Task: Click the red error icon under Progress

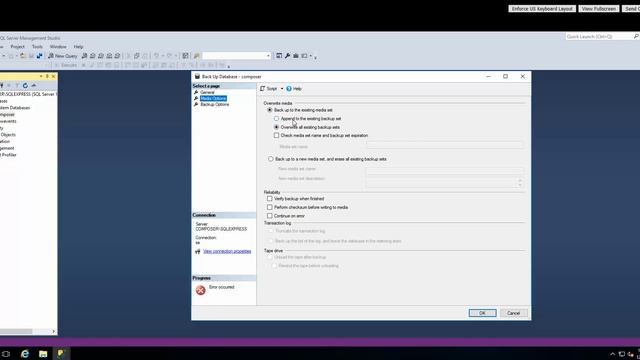Action: tap(200, 290)
